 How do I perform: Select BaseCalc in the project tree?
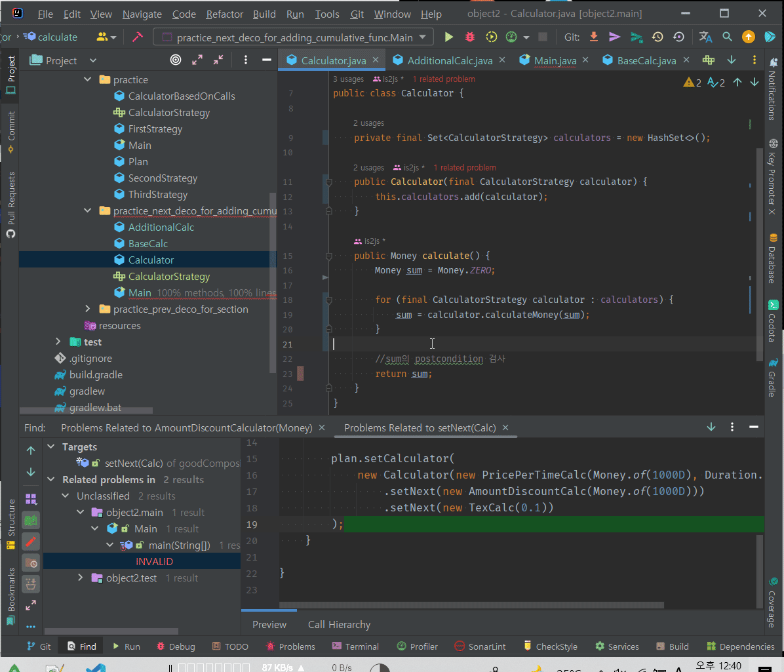point(148,243)
